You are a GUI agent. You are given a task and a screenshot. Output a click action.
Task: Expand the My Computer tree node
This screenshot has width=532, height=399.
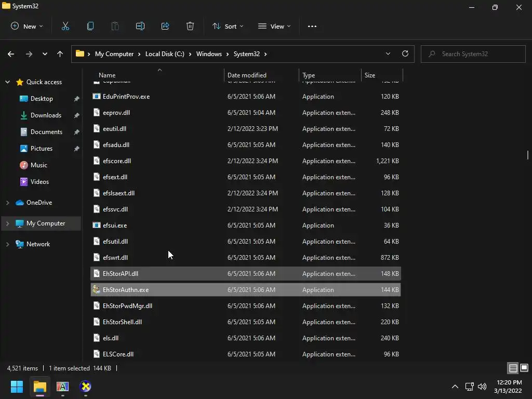point(7,223)
